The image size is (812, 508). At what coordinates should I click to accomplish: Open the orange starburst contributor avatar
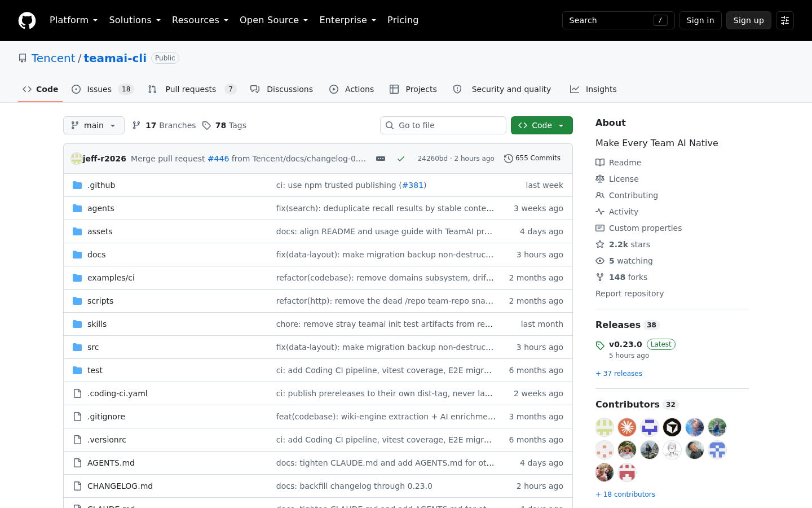627,427
